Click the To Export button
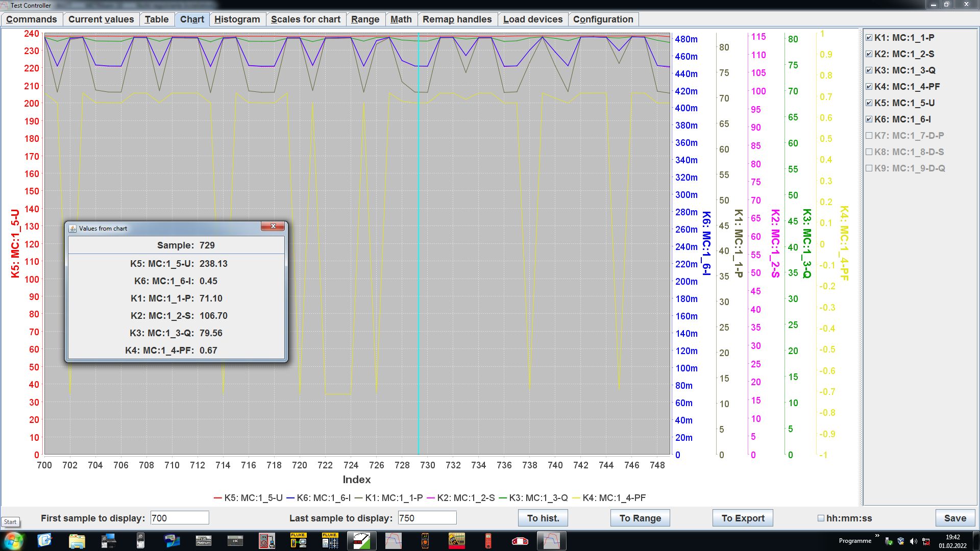Screen dimensions: 980x551 click(743, 518)
